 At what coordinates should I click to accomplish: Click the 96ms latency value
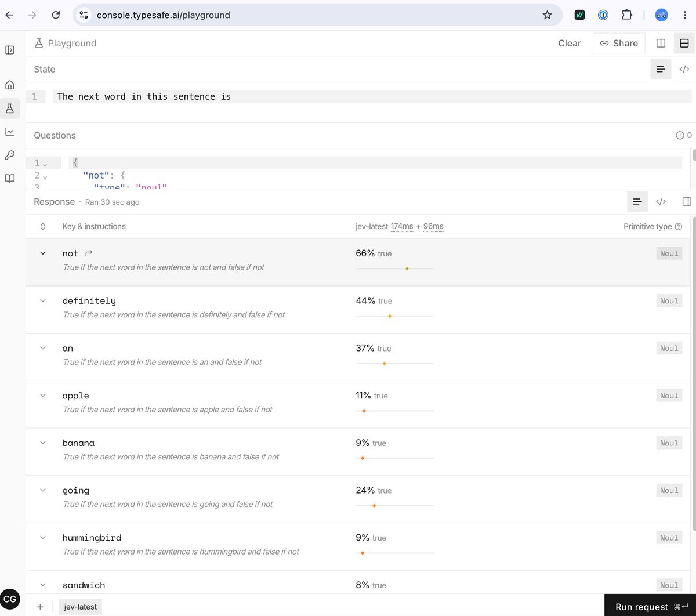pyautogui.click(x=433, y=226)
